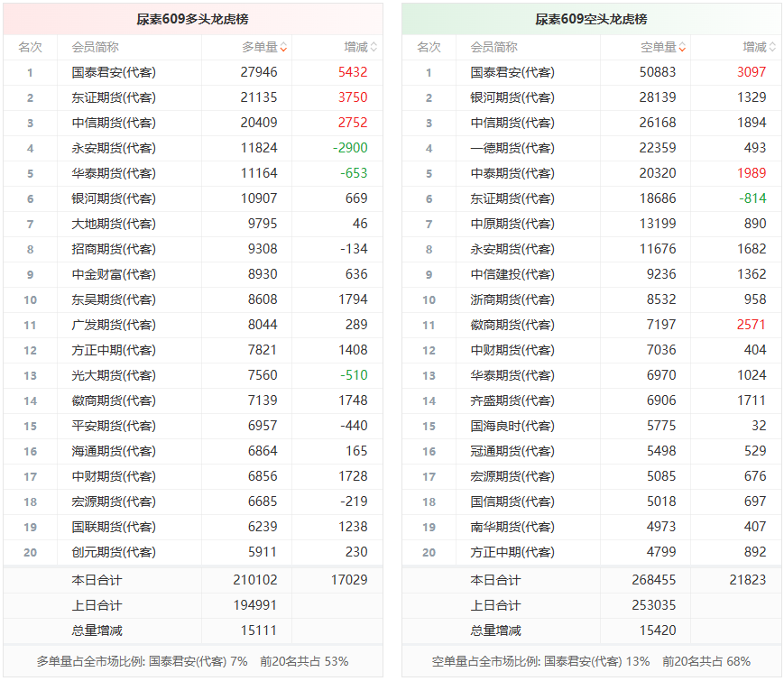Click red change value 5432
Screen dimensions: 784x681
pos(353,72)
